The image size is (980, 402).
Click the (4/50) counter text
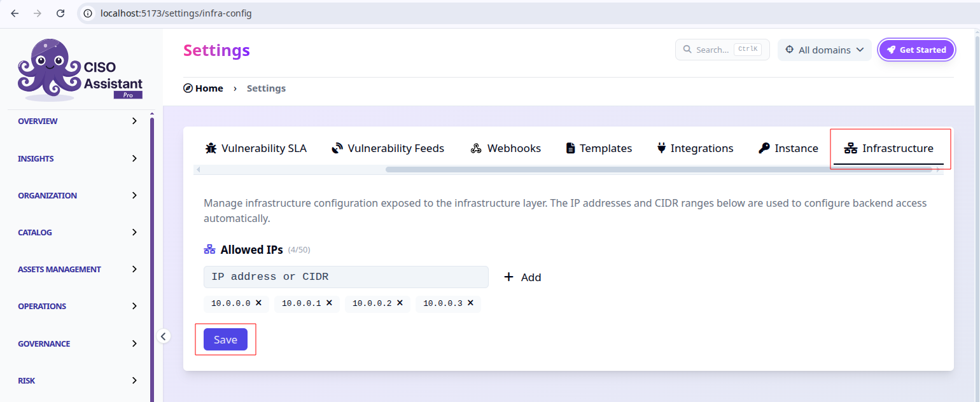pyautogui.click(x=299, y=250)
